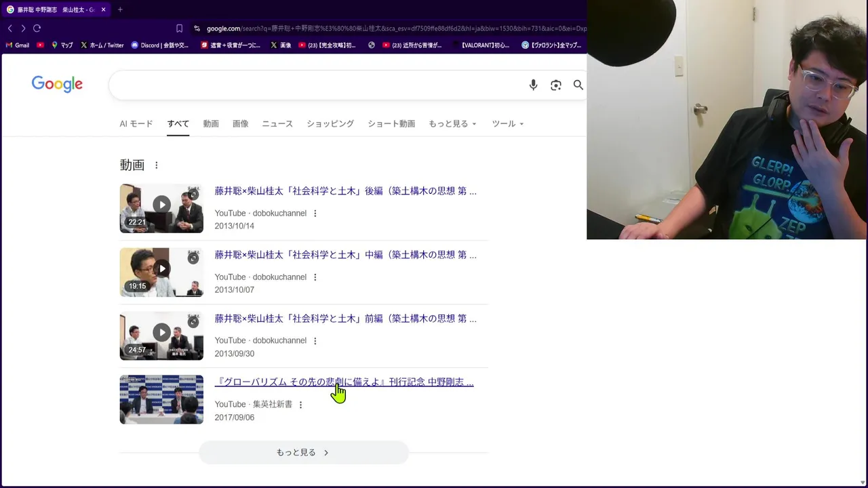Viewport: 868px width, 488px height.
Task: Play the 22:21 video thumbnail
Action: click(161, 208)
